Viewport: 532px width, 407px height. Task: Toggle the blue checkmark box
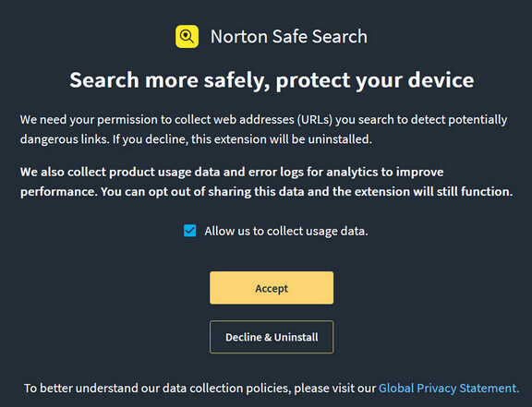click(x=190, y=231)
